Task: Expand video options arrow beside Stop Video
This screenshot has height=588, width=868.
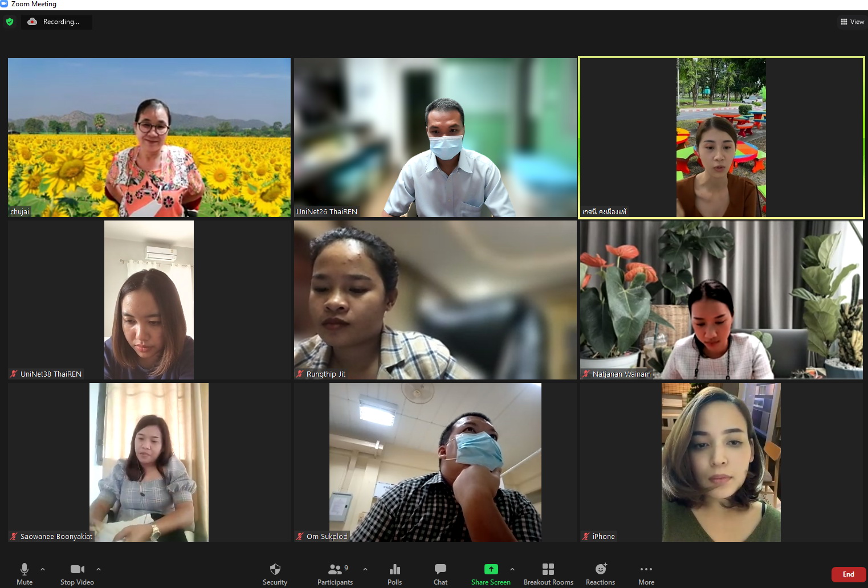Action: coord(99,569)
